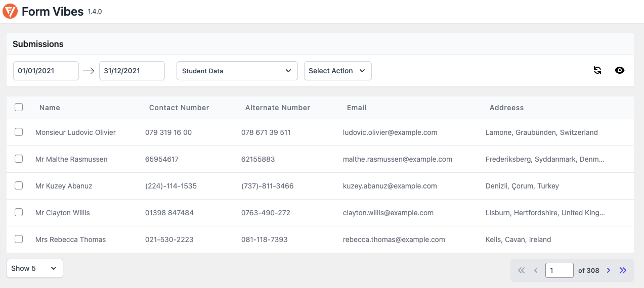Click the name Monsieur Ludovic Olivier
The width and height of the screenshot is (644, 288).
(76, 132)
